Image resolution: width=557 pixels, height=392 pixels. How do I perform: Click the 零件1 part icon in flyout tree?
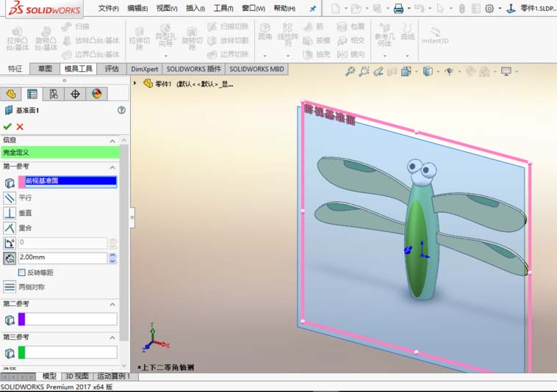coord(148,84)
